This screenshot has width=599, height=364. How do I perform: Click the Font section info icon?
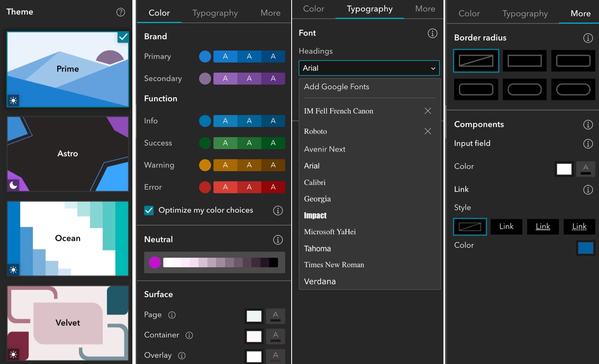[432, 33]
